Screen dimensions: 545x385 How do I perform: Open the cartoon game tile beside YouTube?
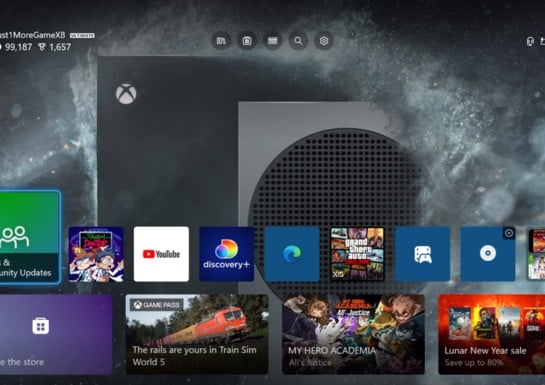tap(96, 254)
